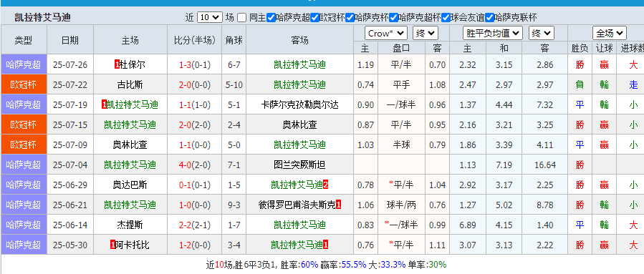Viewport: 644px width, 274px height.
Task: Click the red card badge beside 阿卡托比
Action: pyautogui.click(x=113, y=245)
